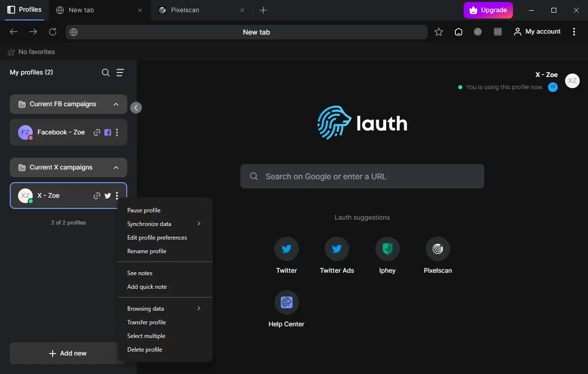This screenshot has height=374, width=588.
Task: Click the home icon in toolbar
Action: click(458, 32)
